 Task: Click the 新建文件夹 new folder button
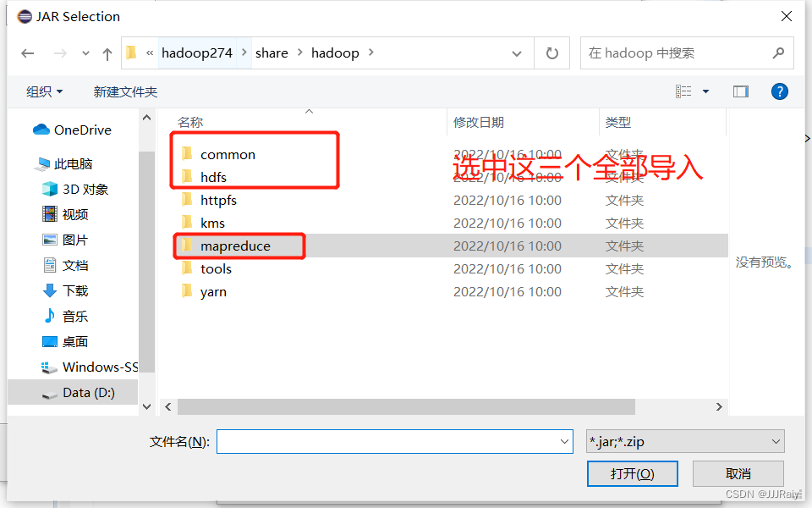coord(125,91)
